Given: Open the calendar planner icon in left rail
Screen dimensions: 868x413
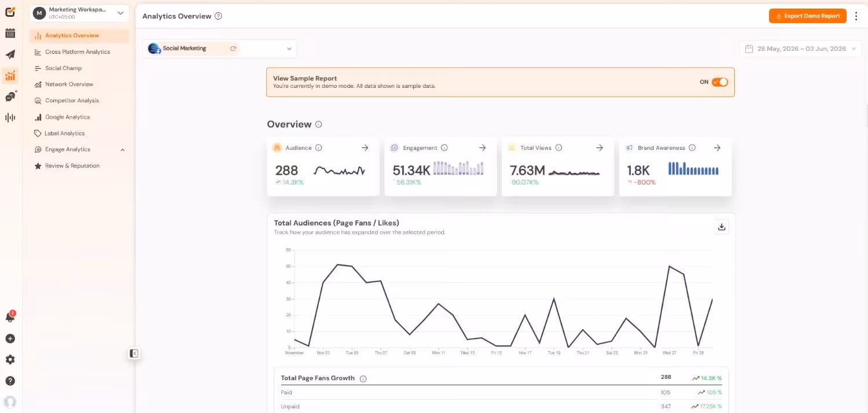Looking at the screenshot, I should tap(10, 33).
